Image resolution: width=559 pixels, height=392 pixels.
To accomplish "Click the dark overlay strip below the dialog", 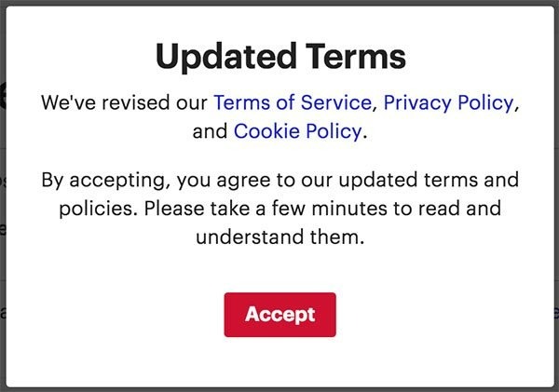I will [x=279, y=388].
